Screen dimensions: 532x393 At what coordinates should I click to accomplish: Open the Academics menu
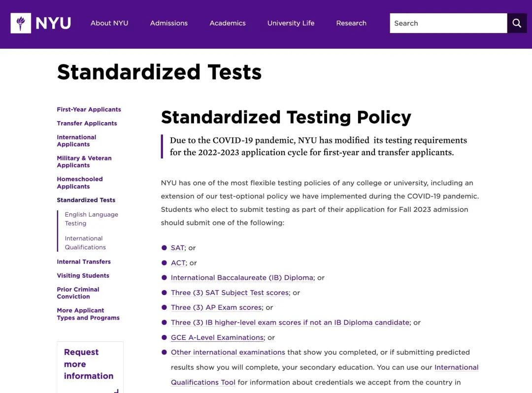point(228,23)
